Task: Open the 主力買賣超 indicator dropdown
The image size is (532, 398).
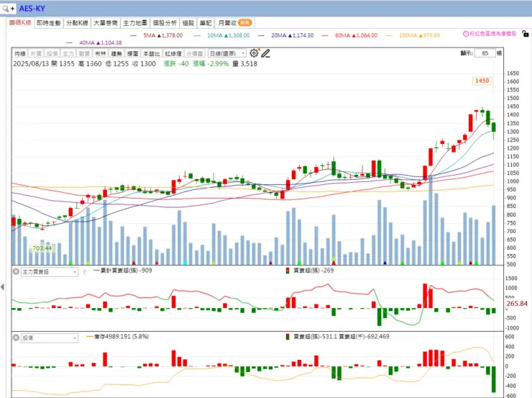Action: pos(50,272)
